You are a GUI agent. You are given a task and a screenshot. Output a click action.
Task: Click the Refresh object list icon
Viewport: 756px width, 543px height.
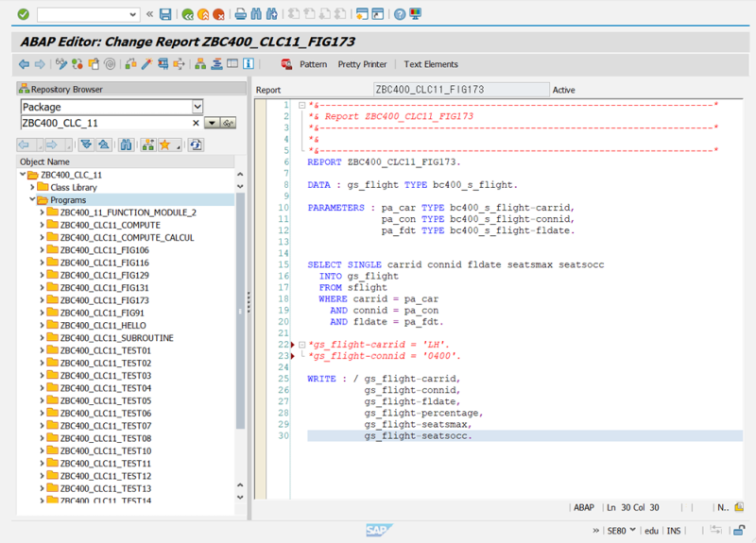[196, 144]
